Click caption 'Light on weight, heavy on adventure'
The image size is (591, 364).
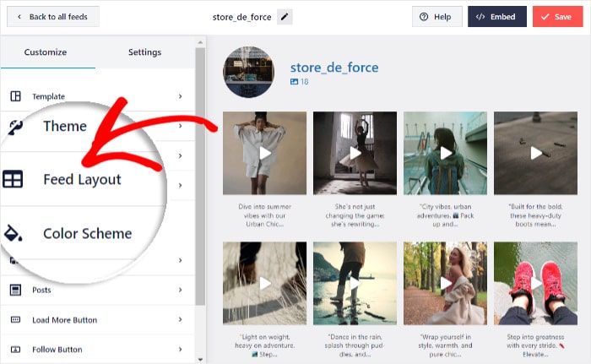(265, 345)
